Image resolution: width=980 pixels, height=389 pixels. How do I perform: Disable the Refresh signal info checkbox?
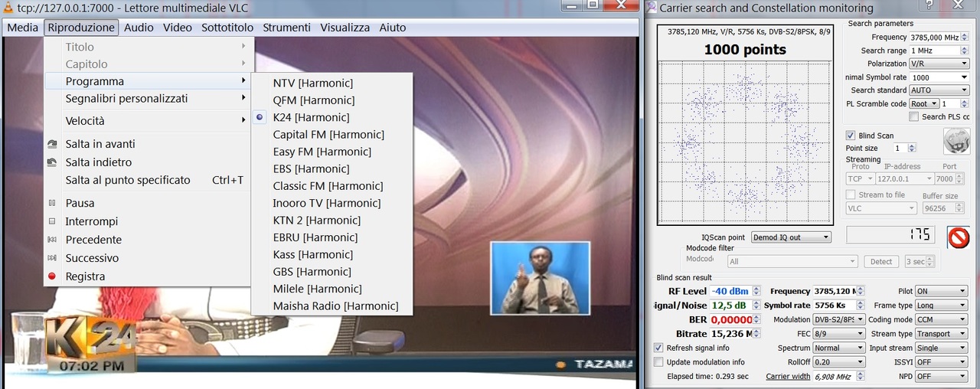(658, 348)
